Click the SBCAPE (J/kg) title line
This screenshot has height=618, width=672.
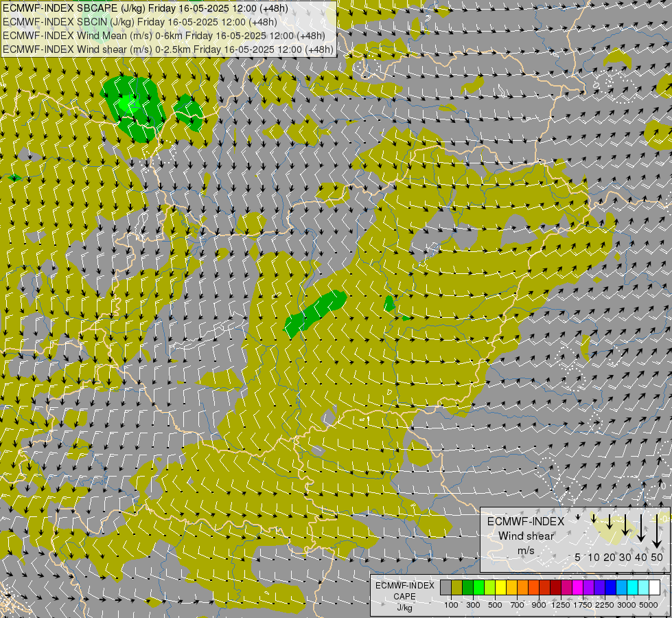(x=146, y=8)
